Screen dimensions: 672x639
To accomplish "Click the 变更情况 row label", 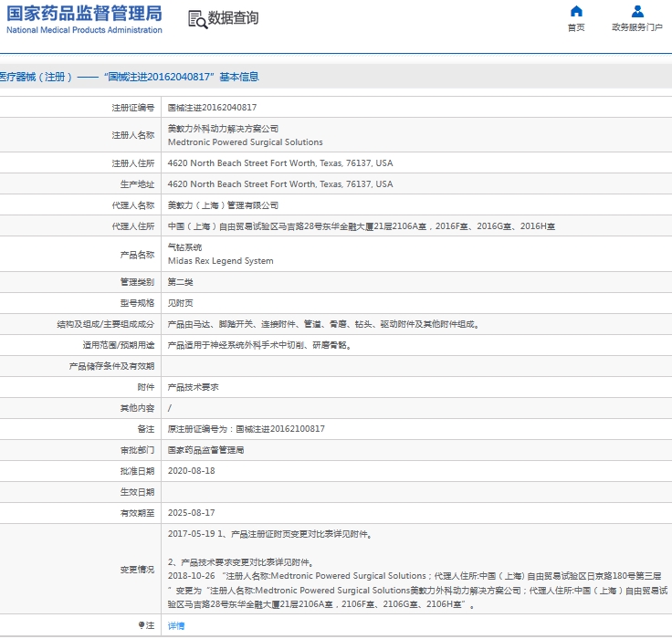I will (137, 570).
